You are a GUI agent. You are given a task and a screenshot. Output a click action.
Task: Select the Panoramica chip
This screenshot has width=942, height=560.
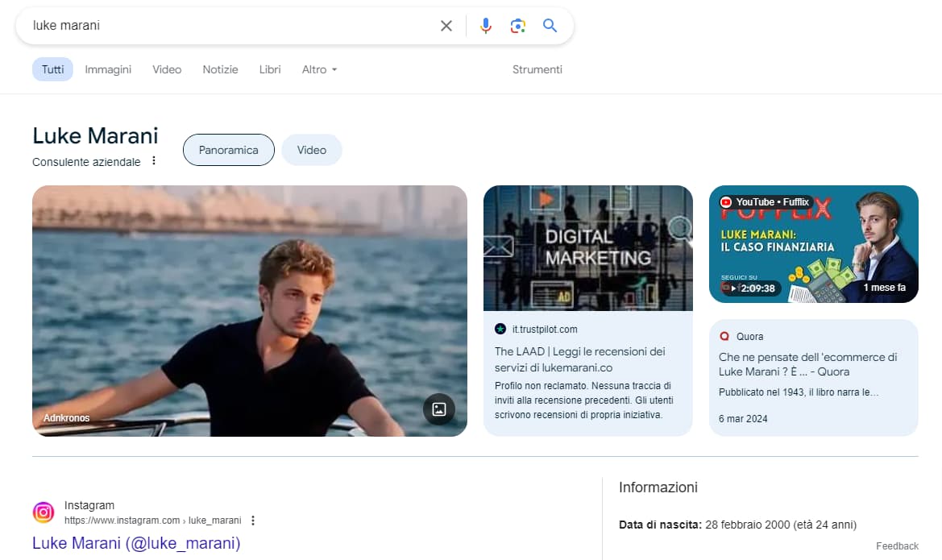[x=228, y=150]
